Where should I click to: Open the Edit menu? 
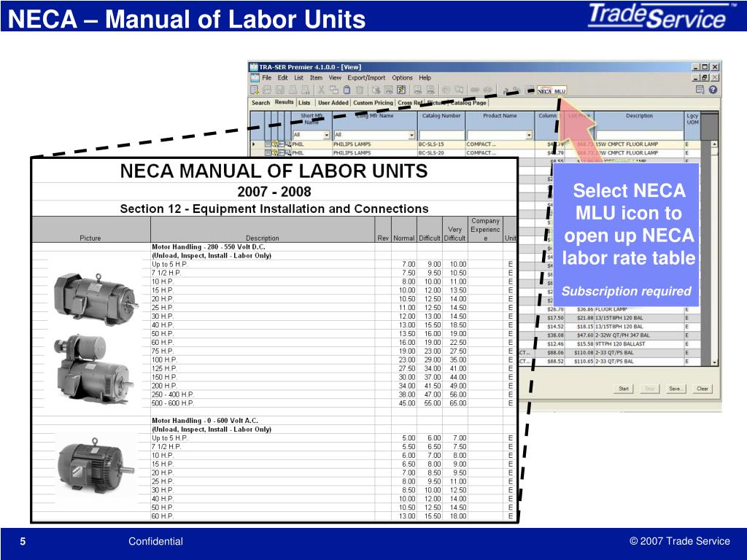282,77
